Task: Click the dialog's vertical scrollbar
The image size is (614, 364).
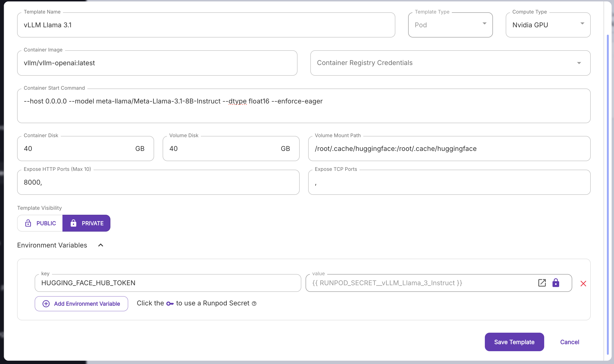Action: pos(608,194)
